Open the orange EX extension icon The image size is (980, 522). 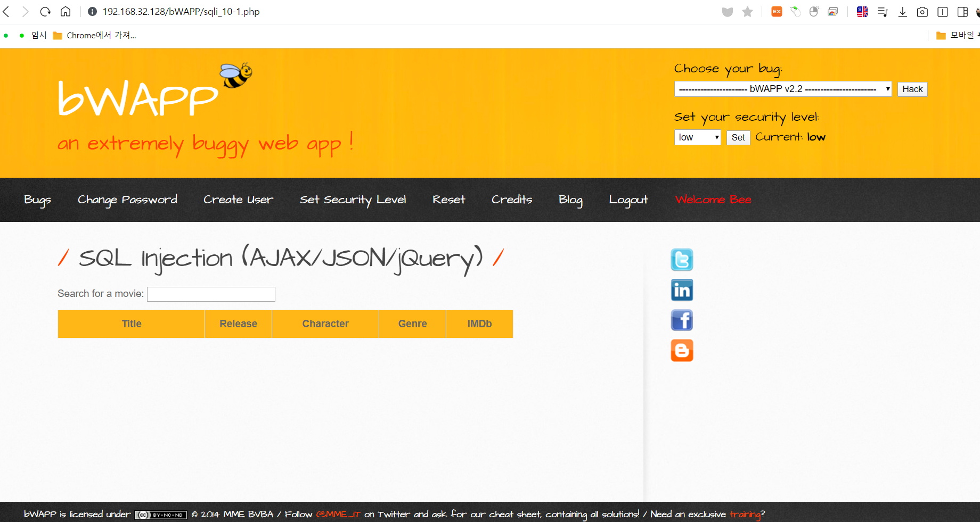[777, 12]
